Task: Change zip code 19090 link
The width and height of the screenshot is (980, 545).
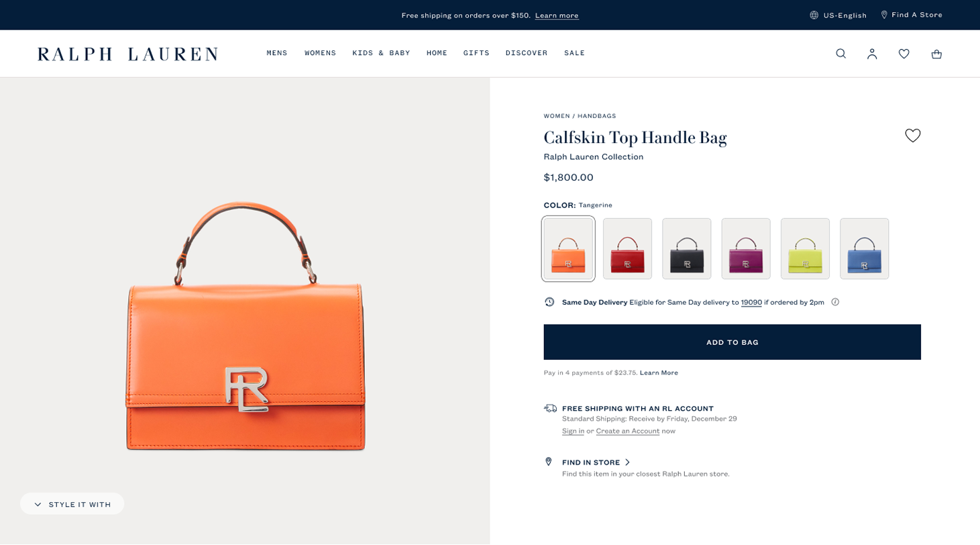Action: [751, 302]
